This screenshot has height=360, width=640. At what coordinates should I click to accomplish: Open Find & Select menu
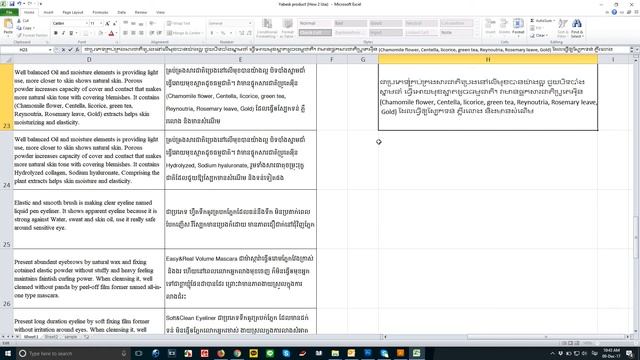(x=577, y=28)
